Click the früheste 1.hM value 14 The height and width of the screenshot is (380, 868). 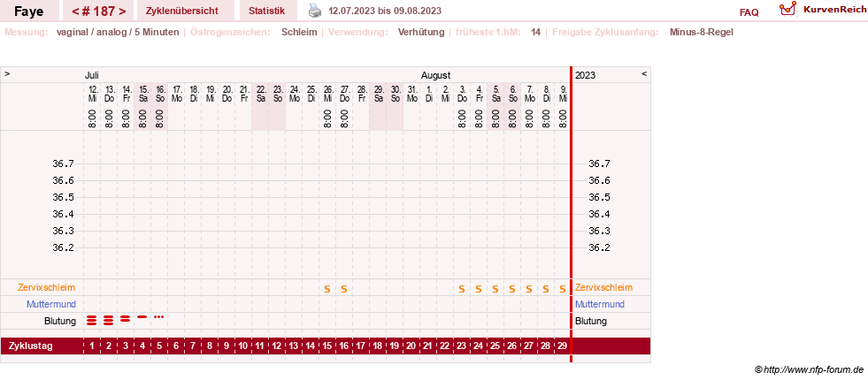click(536, 32)
